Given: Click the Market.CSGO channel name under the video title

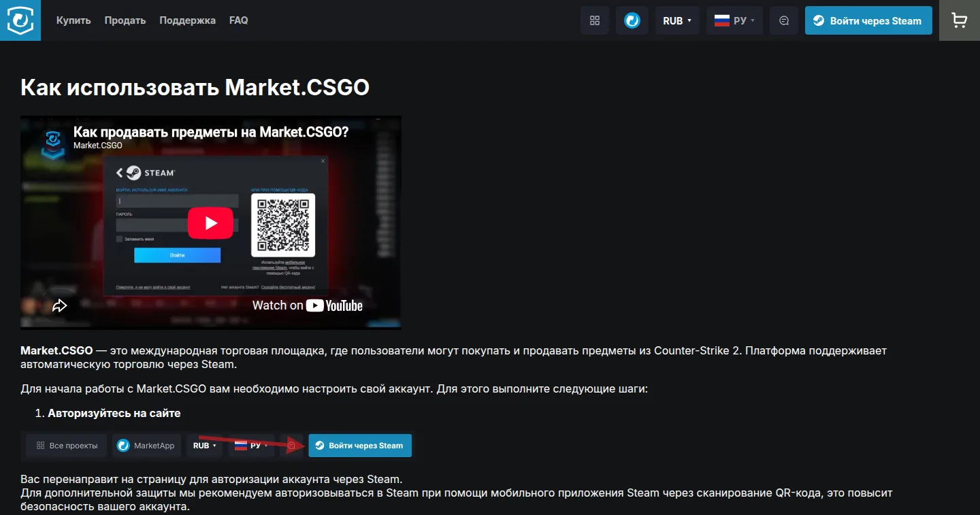Looking at the screenshot, I should [x=98, y=146].
